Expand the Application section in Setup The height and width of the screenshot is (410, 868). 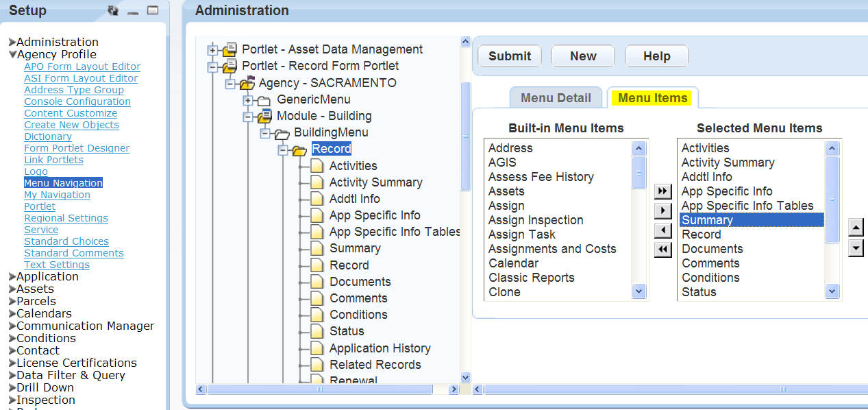point(12,277)
